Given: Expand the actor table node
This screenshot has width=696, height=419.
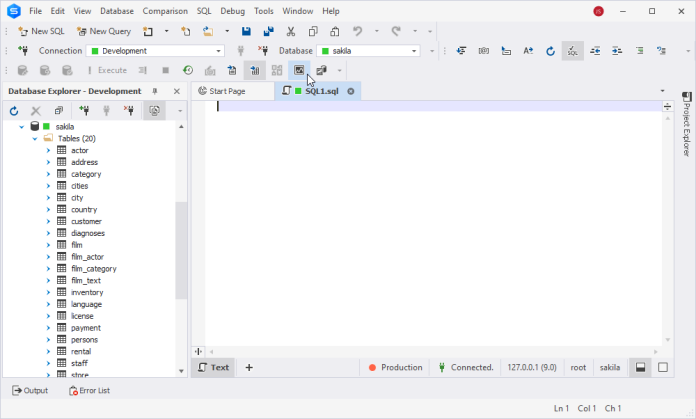Looking at the screenshot, I should 48,150.
